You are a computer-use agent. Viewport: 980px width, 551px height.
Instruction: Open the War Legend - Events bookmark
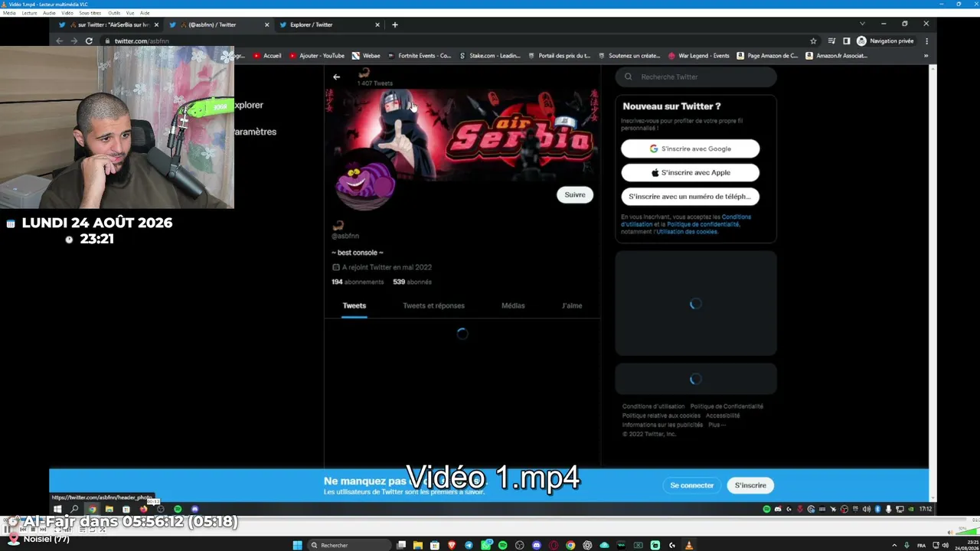pyautogui.click(x=699, y=56)
